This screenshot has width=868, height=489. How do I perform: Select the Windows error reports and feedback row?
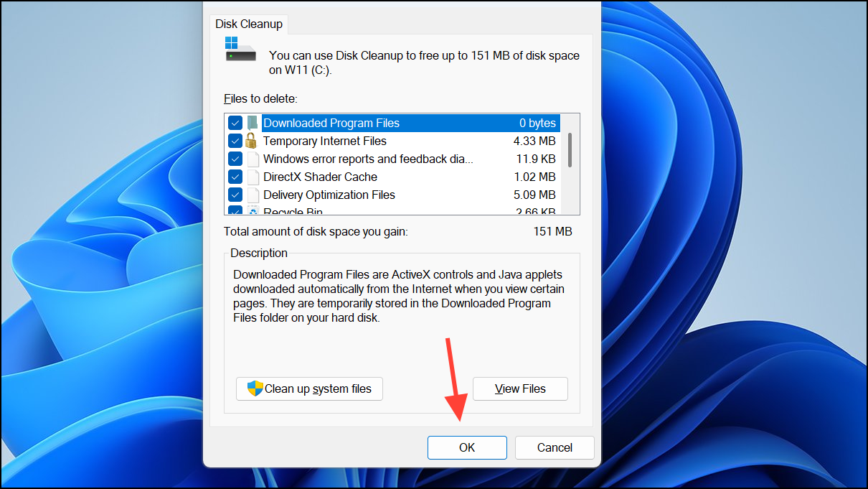[368, 159]
